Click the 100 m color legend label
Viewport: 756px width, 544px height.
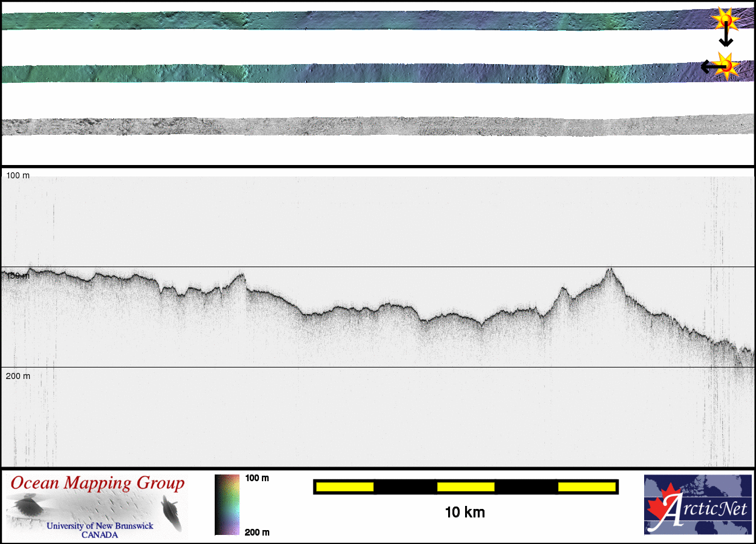coord(256,478)
